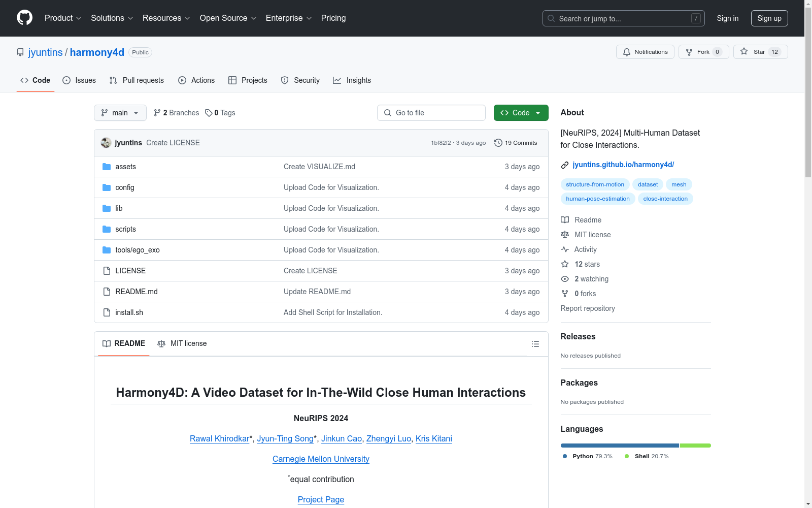Open the Rawal Khirodkar author link
The height and width of the screenshot is (508, 812).
pos(220,438)
